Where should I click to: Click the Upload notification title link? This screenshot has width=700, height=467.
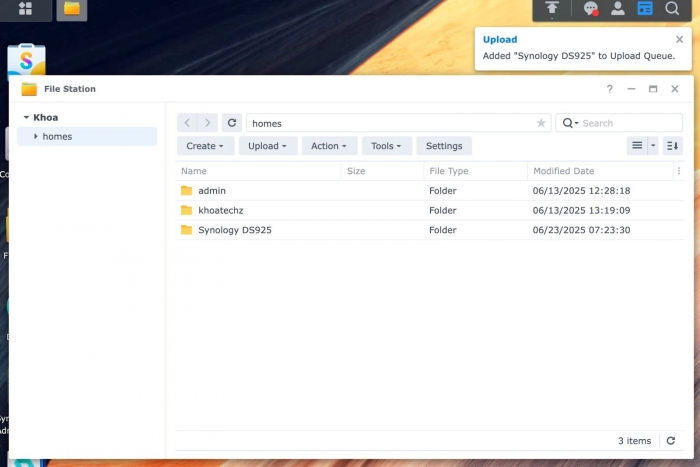500,39
